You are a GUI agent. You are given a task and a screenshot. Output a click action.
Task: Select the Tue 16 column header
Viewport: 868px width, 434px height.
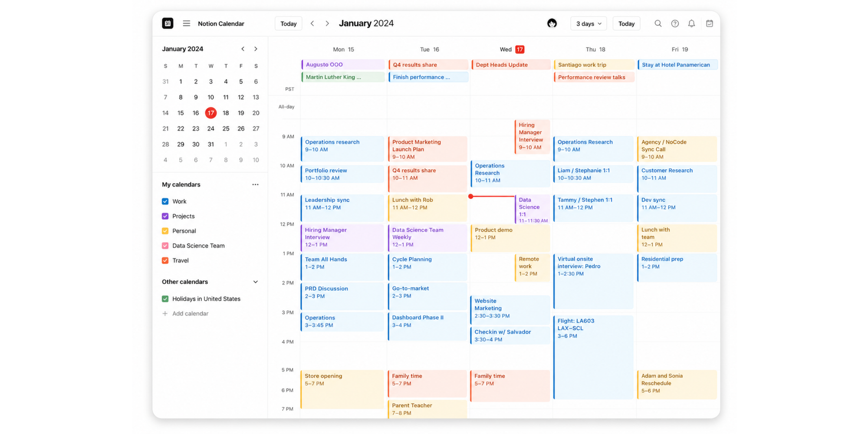tap(429, 49)
